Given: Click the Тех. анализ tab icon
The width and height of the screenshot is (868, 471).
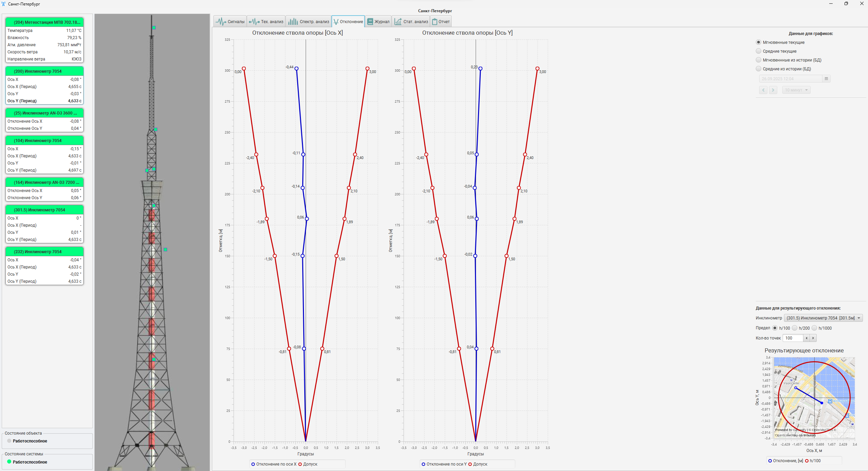Looking at the screenshot, I should pos(254,22).
